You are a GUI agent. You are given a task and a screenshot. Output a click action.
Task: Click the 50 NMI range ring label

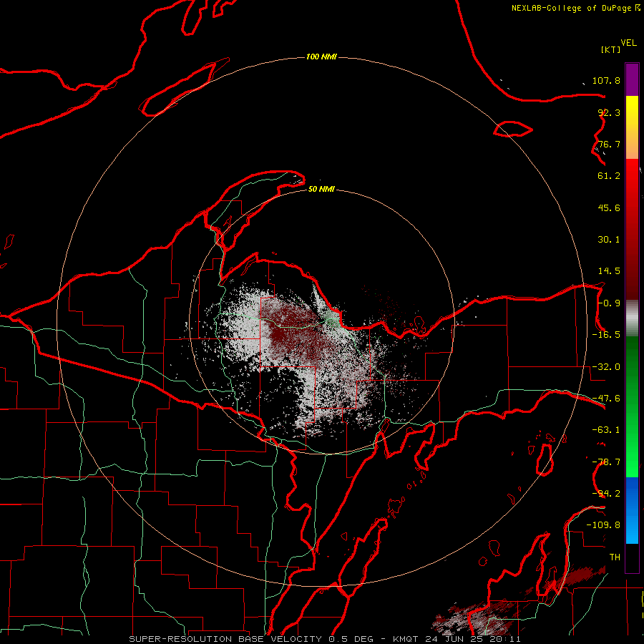[321, 189]
